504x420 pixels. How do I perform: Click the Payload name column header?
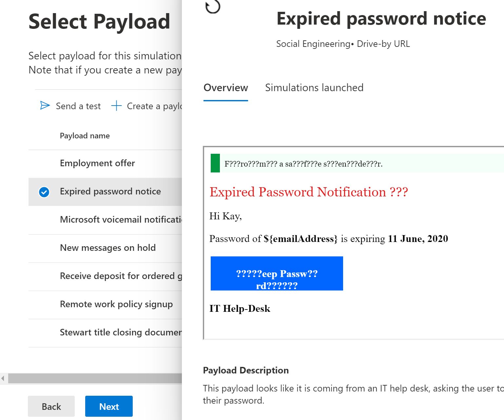tap(85, 136)
